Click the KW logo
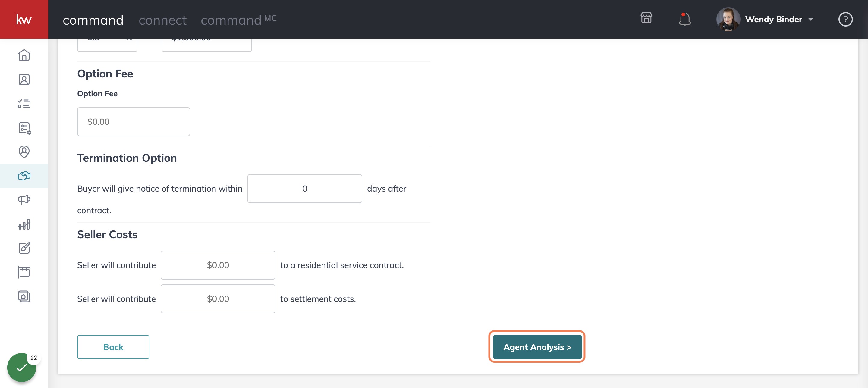The height and width of the screenshot is (388, 868). coord(24,19)
